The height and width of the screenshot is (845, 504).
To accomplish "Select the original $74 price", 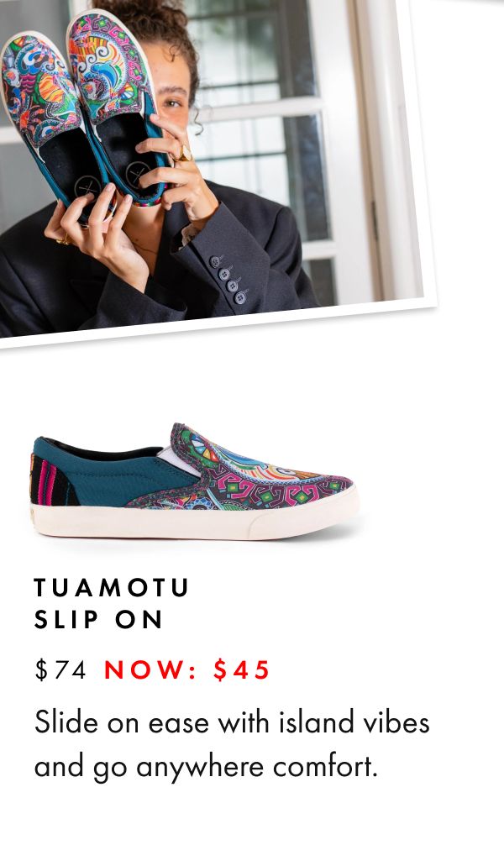I will click(x=60, y=669).
